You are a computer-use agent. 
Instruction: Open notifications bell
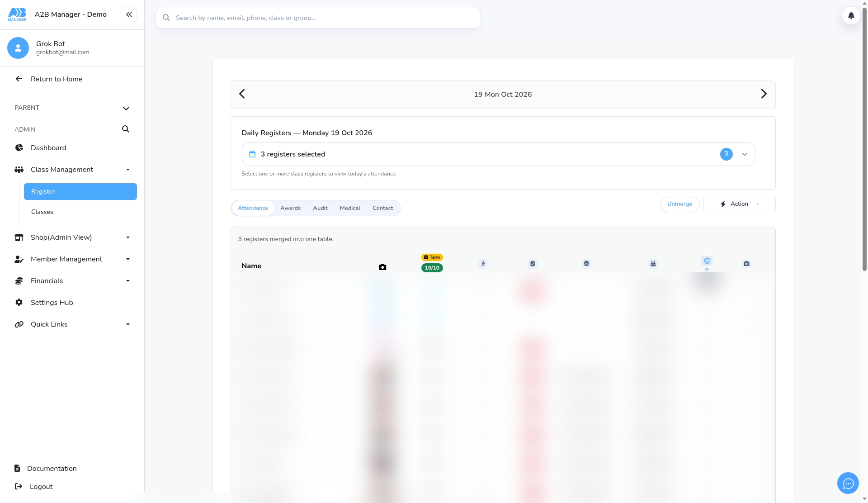coord(851,15)
